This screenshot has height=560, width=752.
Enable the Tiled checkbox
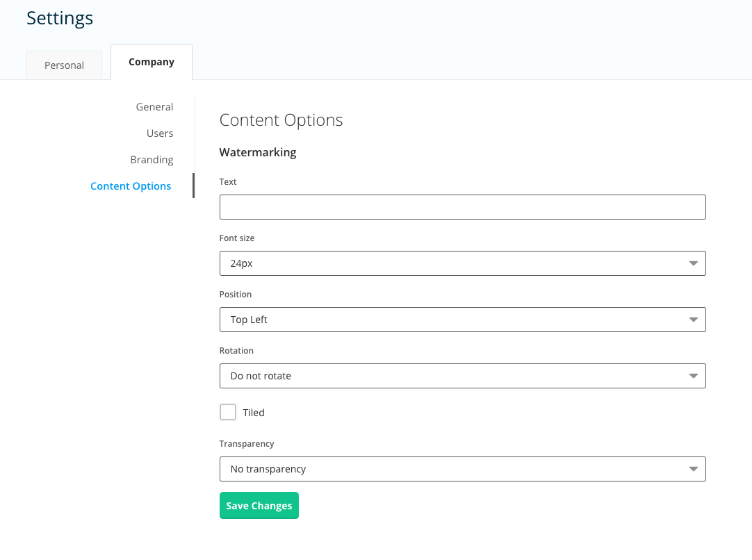pos(228,412)
